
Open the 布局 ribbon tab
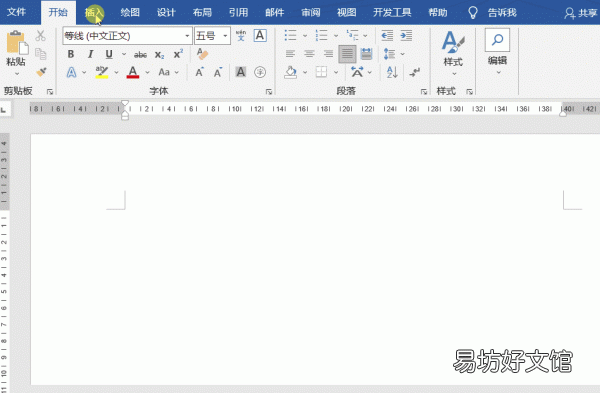click(202, 13)
